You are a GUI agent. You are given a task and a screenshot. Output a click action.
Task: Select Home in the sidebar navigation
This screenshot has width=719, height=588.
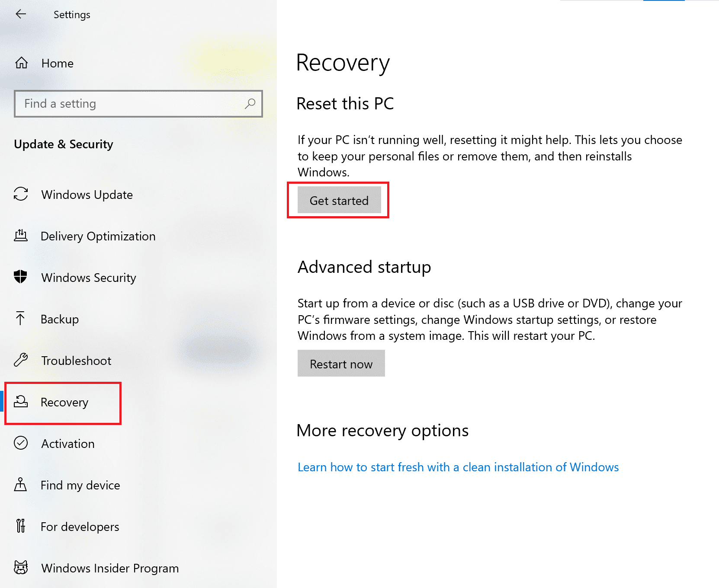click(x=57, y=63)
